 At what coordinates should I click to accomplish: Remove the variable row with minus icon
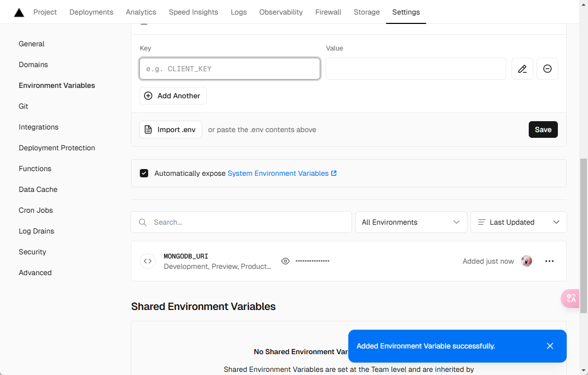[x=547, y=69]
